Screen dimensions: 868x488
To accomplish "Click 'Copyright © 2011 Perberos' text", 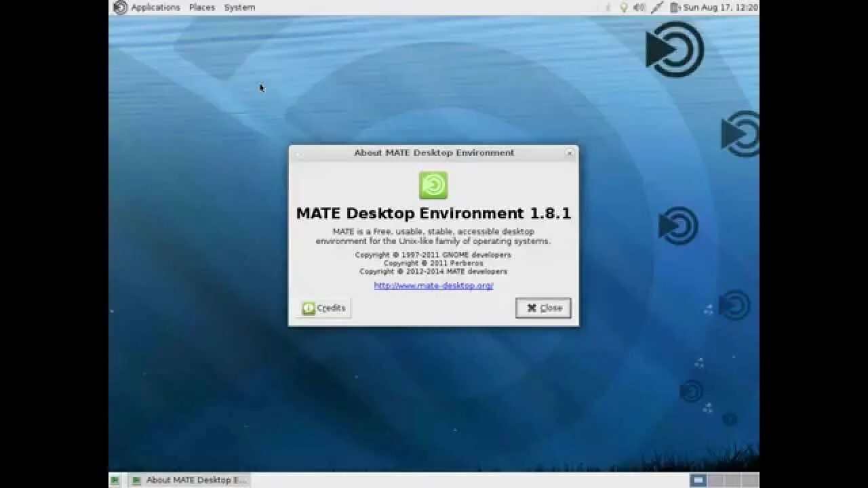I will tap(433, 263).
